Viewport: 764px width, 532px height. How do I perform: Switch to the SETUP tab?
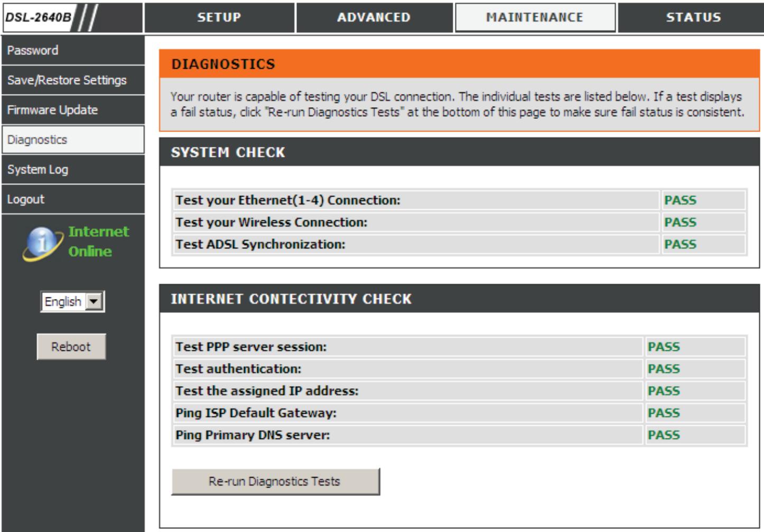point(219,17)
